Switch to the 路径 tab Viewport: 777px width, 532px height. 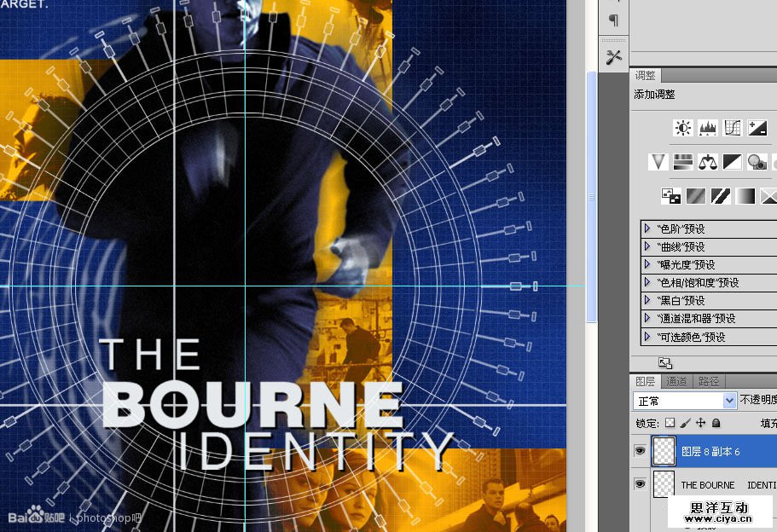[708, 381]
